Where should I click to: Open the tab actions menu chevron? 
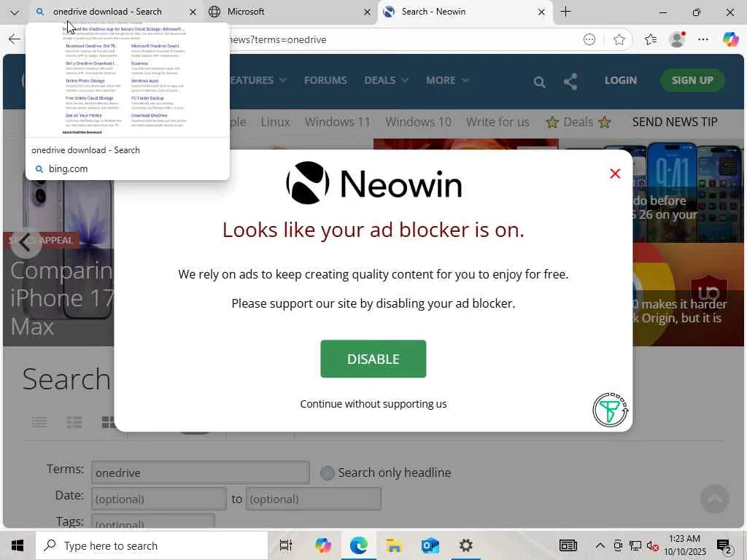click(x=15, y=12)
